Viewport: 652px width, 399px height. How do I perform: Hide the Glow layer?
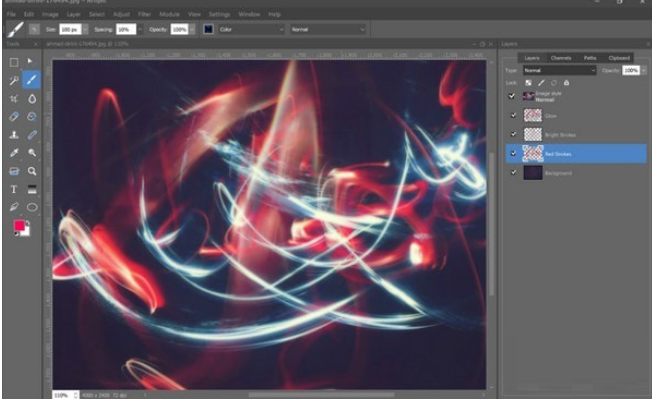pyautogui.click(x=513, y=115)
